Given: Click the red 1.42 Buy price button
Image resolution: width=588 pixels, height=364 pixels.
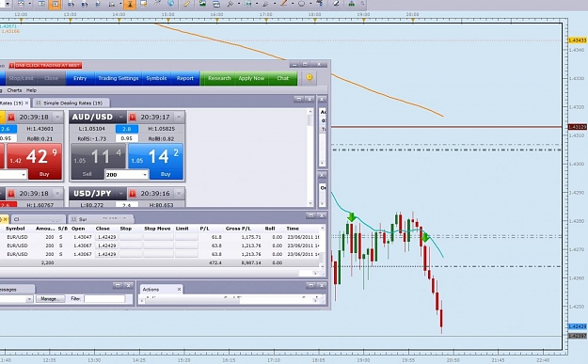Looking at the screenshot, I should pos(35,161).
